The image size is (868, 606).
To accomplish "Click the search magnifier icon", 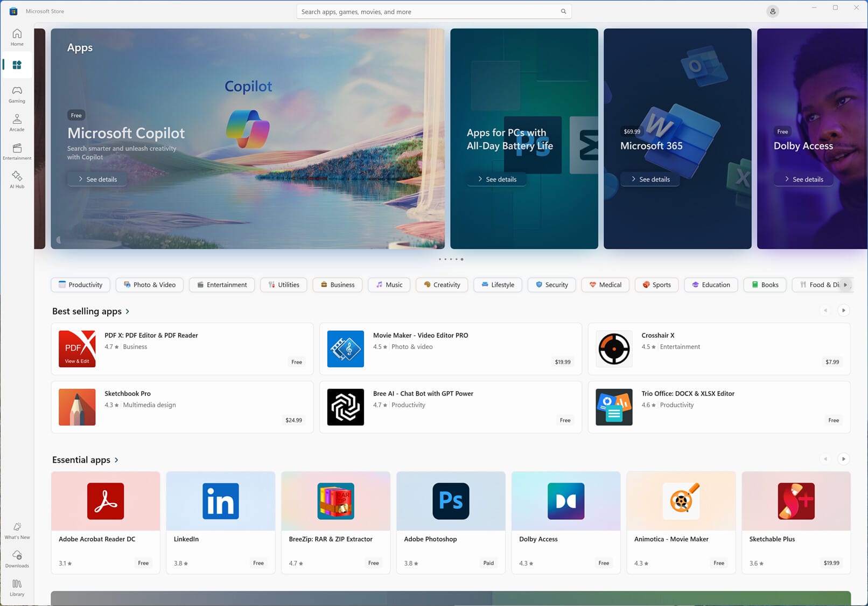I will [563, 11].
